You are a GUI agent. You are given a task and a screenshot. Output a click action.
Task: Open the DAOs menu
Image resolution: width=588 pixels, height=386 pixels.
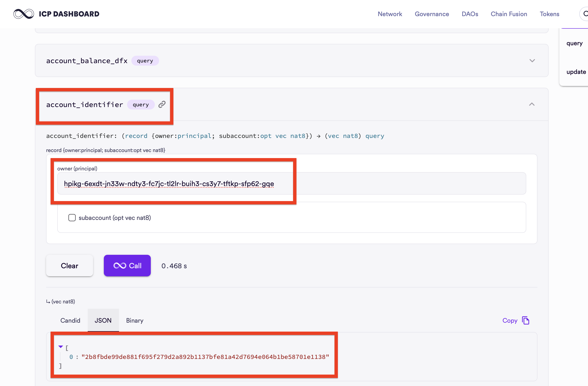pyautogui.click(x=470, y=14)
